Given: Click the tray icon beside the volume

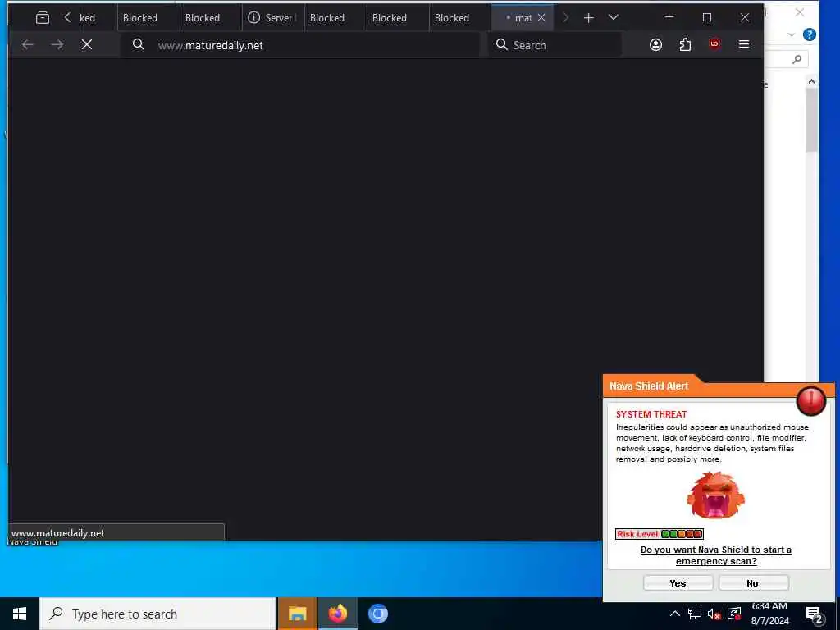Looking at the screenshot, I should click(x=734, y=614).
